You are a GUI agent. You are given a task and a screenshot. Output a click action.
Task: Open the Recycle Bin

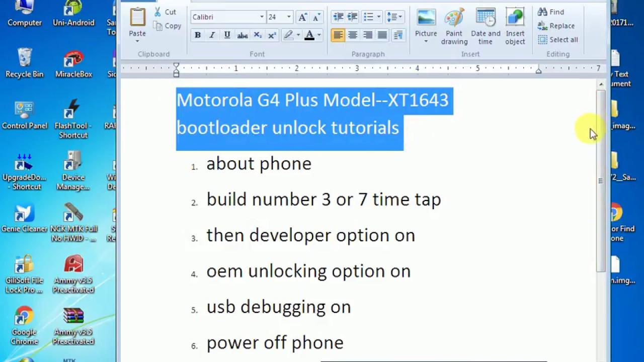click(24, 63)
